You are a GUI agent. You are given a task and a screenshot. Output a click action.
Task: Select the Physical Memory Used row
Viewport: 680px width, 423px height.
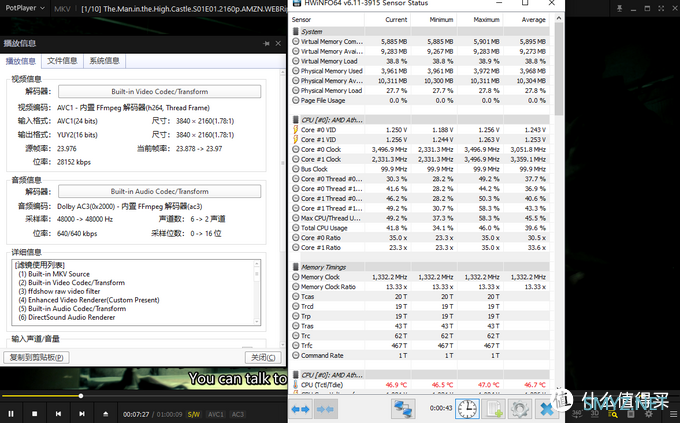[420, 71]
